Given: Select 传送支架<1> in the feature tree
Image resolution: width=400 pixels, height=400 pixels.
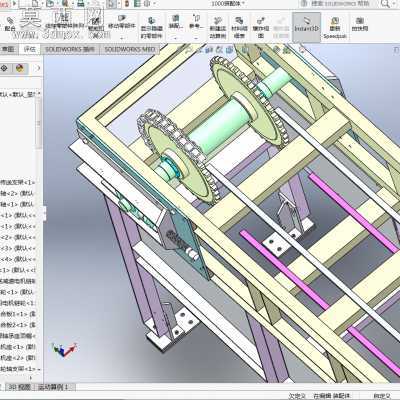Looking at the screenshot, I should tap(17, 182).
